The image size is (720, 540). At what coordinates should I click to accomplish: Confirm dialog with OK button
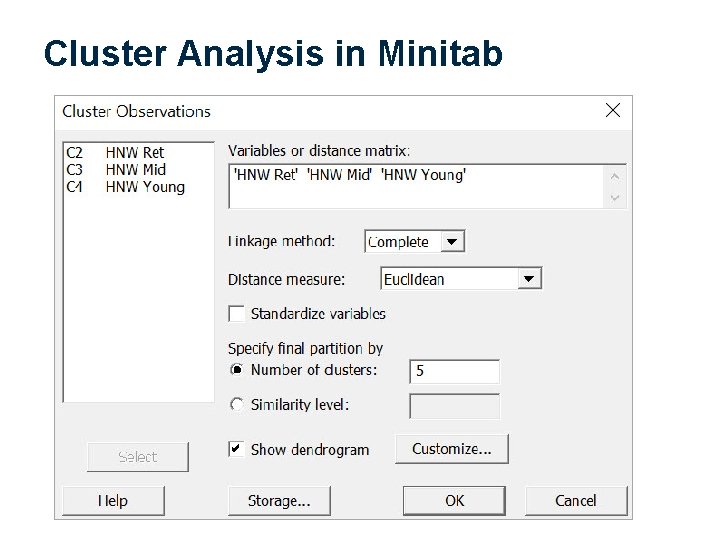click(454, 501)
